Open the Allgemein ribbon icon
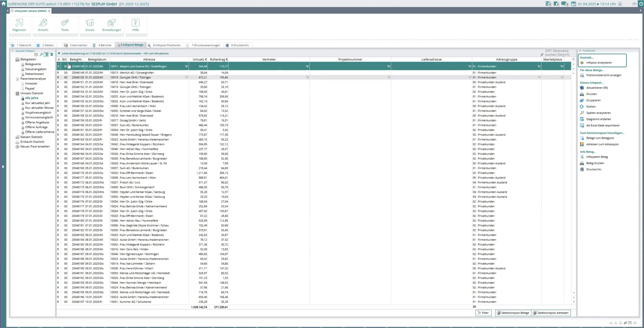The width and height of the screenshot is (644, 328). pos(19,23)
